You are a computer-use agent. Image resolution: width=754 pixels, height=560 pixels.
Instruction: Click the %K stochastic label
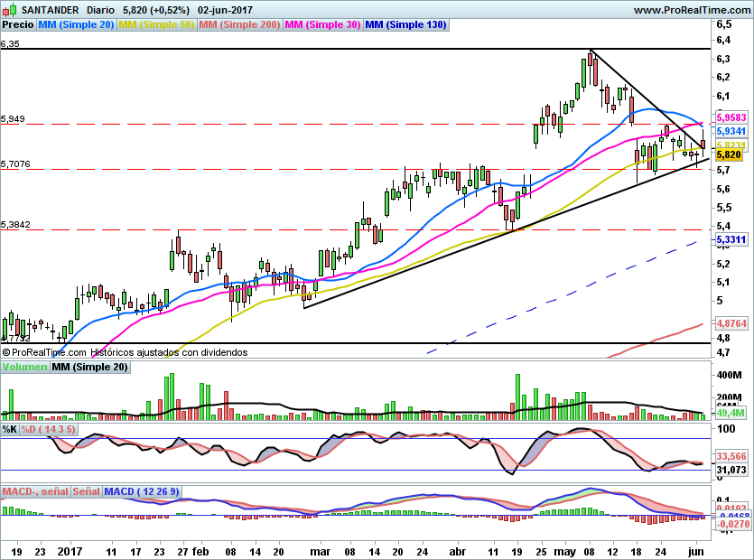10,430
